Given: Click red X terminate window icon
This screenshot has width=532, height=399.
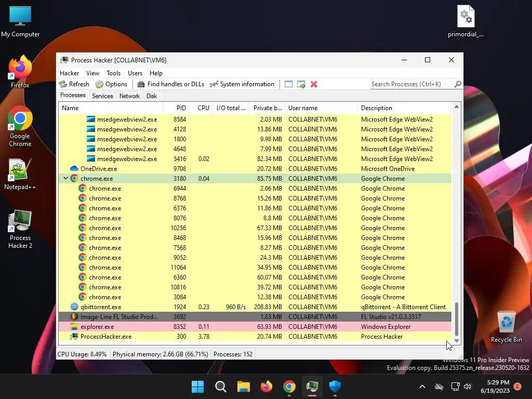Looking at the screenshot, I should (x=314, y=84).
